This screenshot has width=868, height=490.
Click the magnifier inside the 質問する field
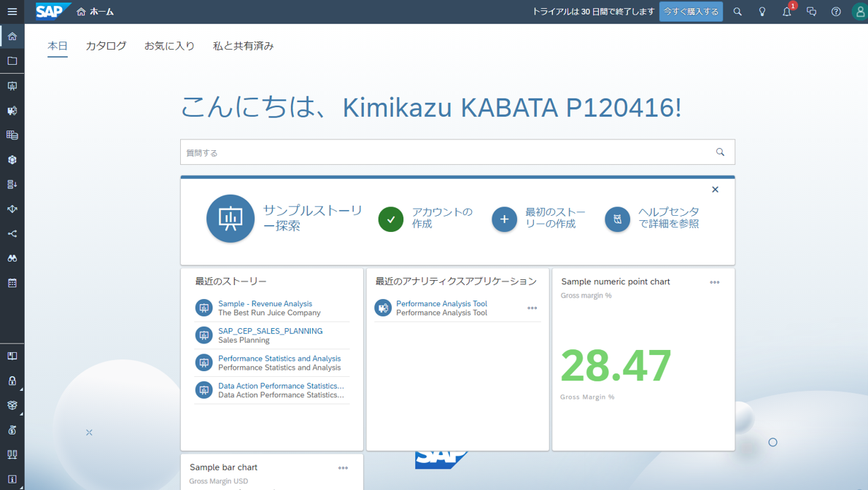click(x=720, y=152)
